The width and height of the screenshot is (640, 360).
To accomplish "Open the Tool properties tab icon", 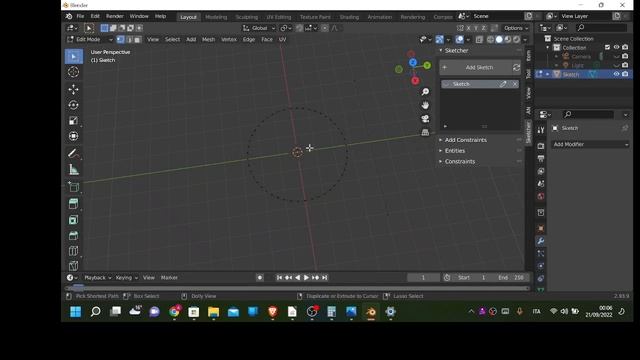I will [x=541, y=130].
